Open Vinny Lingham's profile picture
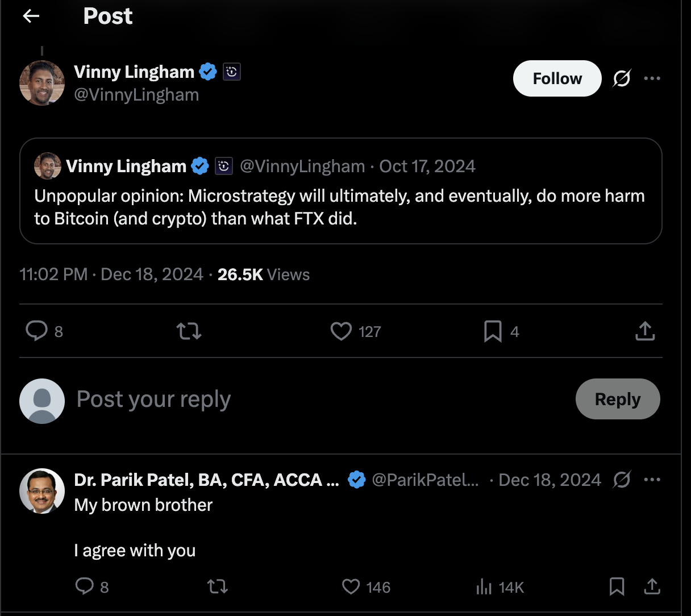This screenshot has width=691, height=616. [42, 83]
